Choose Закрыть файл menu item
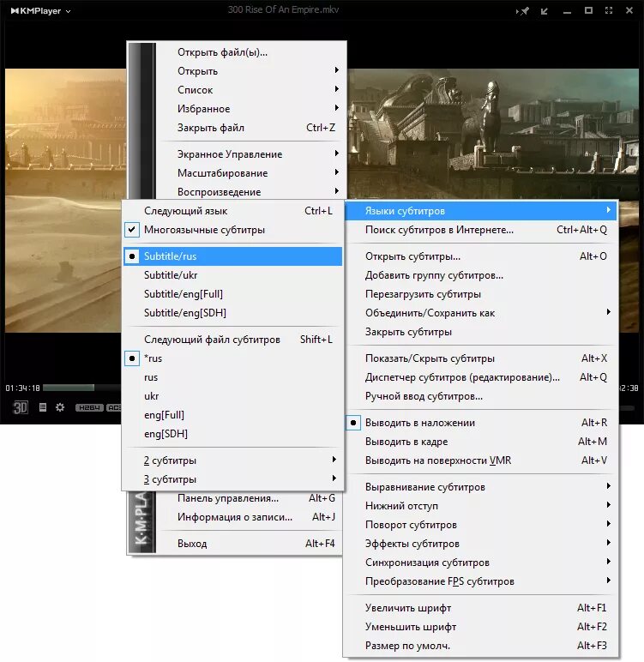 252,128
